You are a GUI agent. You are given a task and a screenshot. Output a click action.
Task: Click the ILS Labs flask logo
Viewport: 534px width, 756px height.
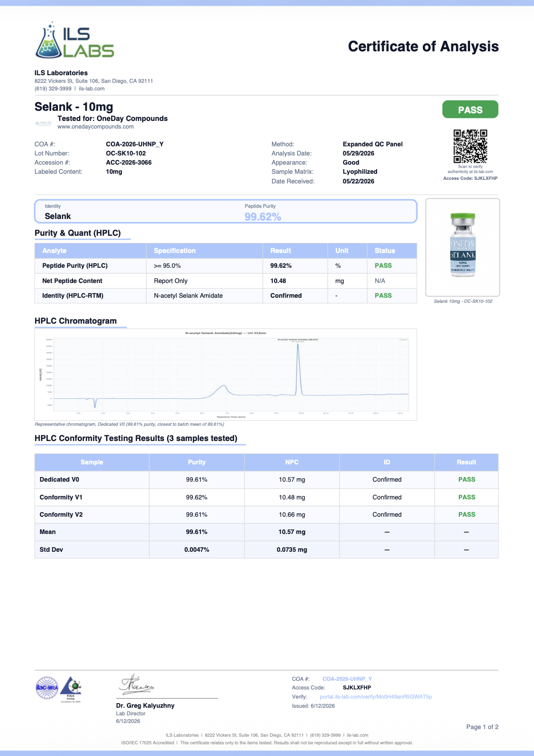(x=75, y=40)
